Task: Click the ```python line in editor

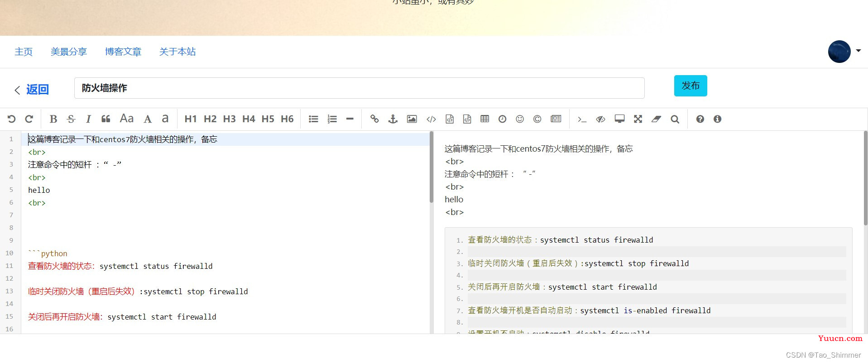Action: 48,253
